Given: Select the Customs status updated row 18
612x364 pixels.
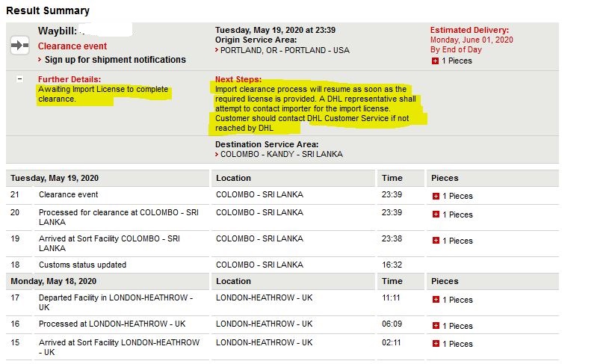Looking at the screenshot, I should click(282, 265).
